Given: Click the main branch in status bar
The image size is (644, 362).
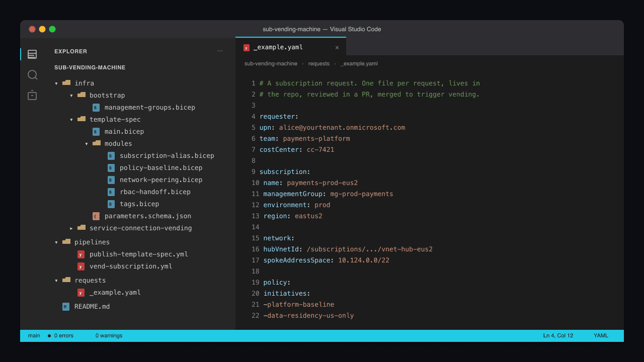Looking at the screenshot, I should coord(34,335).
